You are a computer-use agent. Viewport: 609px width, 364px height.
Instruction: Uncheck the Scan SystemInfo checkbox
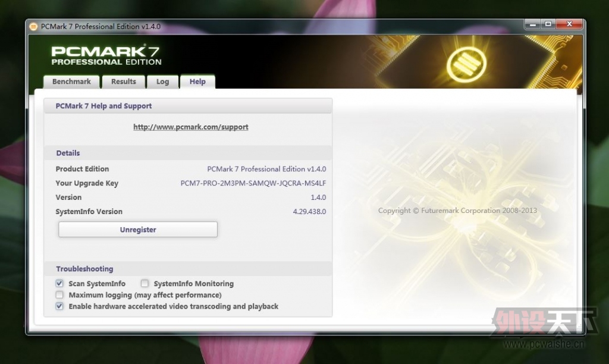(x=59, y=283)
